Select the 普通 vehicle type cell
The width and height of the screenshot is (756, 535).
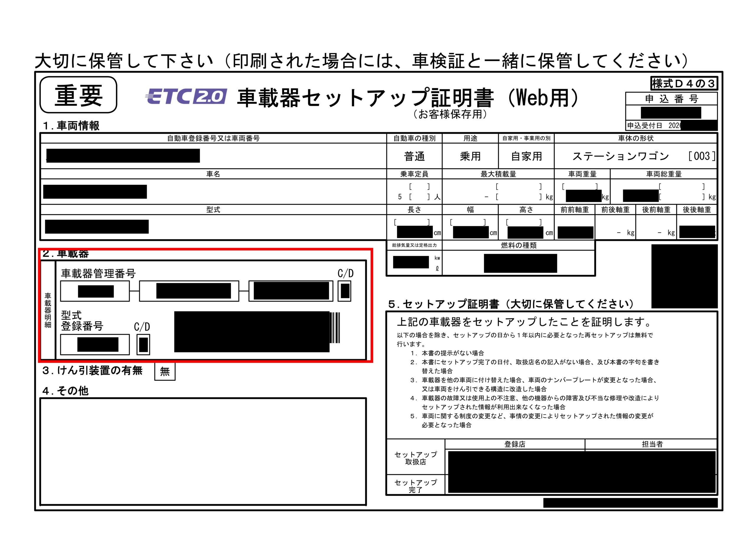click(414, 156)
